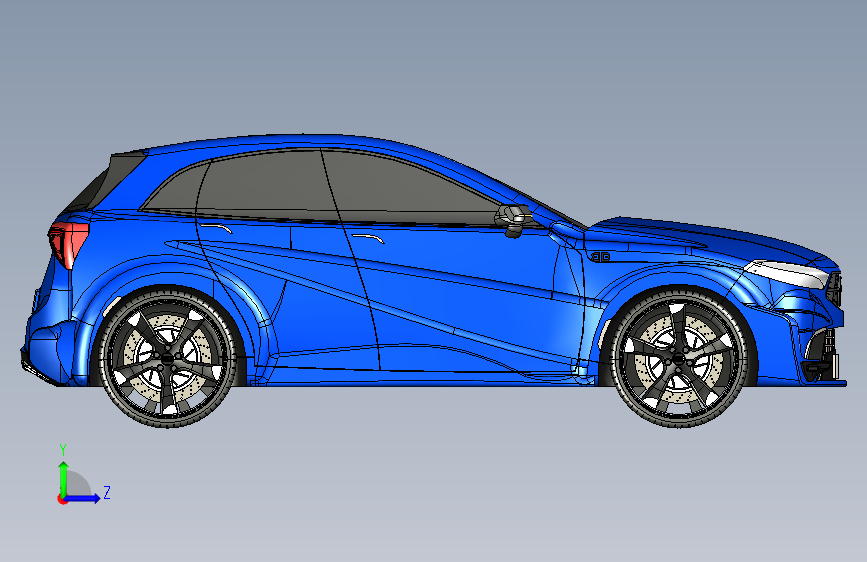Click the green Y axis arrow of triad
This screenshot has height=562, width=867.
click(64, 478)
